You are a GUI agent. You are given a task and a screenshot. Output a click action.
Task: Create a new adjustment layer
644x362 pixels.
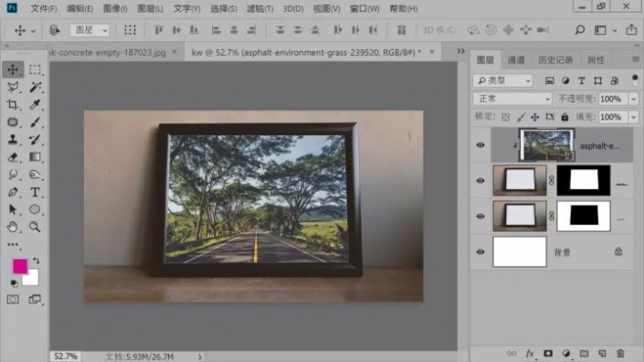coord(566,354)
